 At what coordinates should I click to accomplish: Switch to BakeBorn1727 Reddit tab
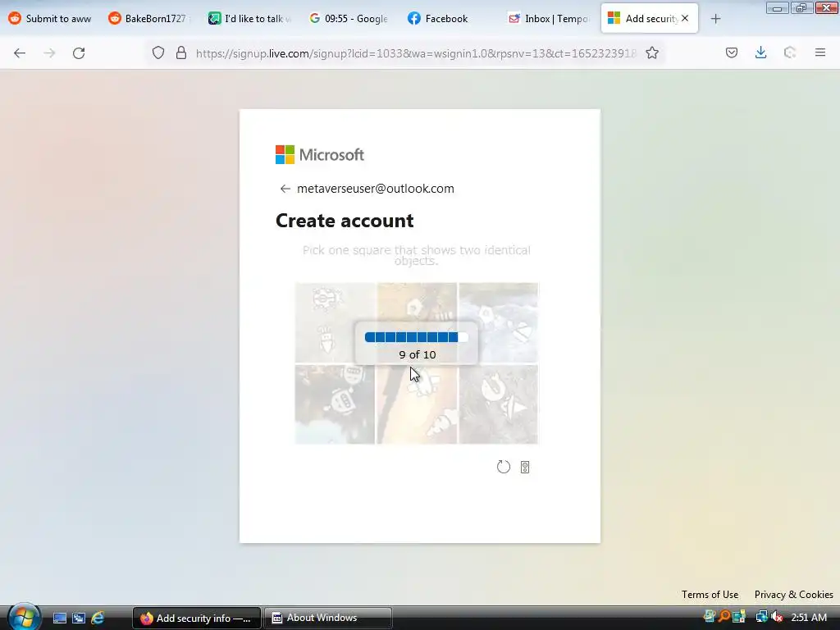click(x=149, y=19)
